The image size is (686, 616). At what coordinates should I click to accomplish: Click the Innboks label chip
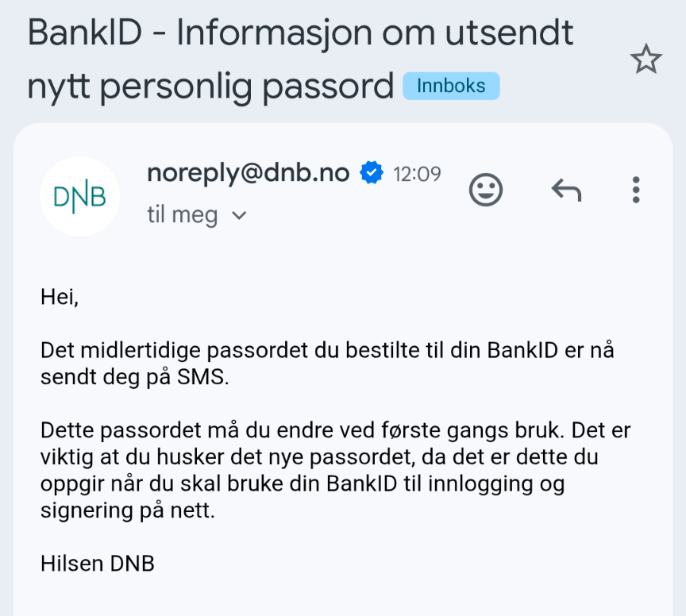point(451,86)
